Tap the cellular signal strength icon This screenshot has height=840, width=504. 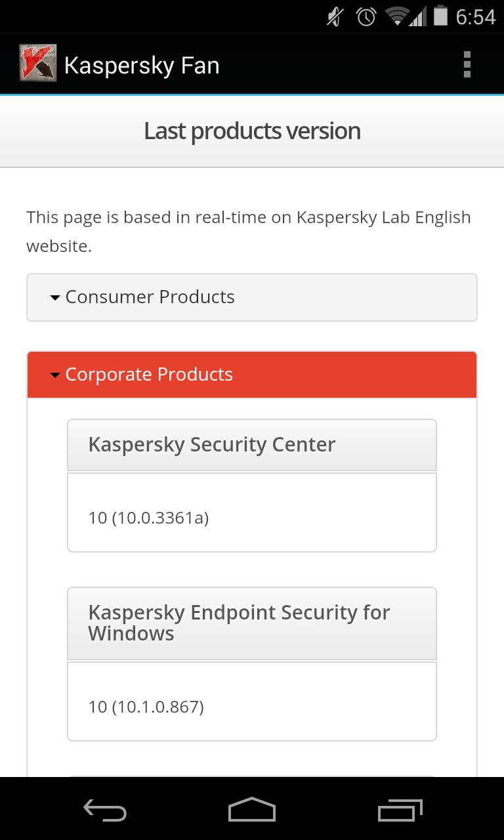pyautogui.click(x=417, y=16)
